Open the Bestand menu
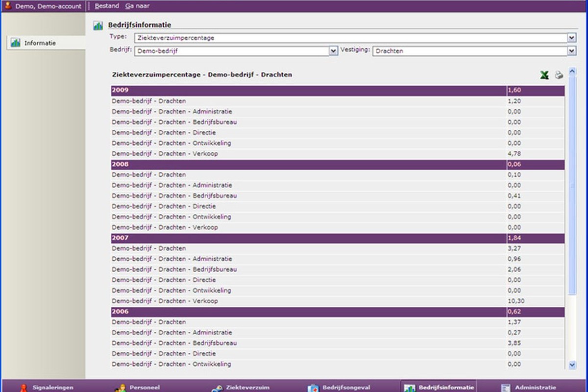Viewport: 588px width, 392px height. pos(107,6)
